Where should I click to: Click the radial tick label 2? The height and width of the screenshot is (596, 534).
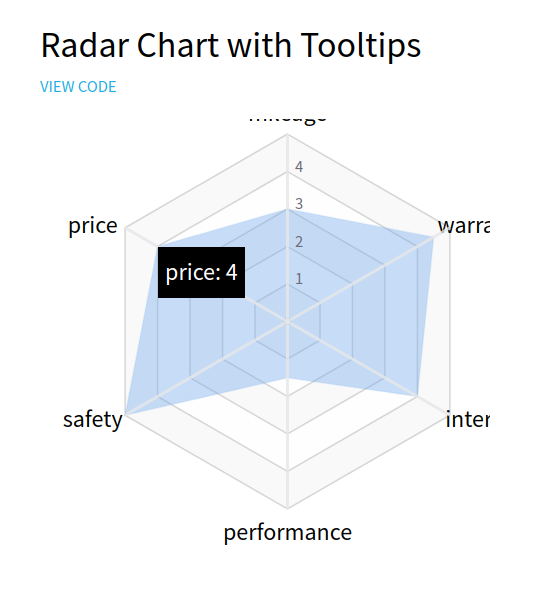(299, 242)
